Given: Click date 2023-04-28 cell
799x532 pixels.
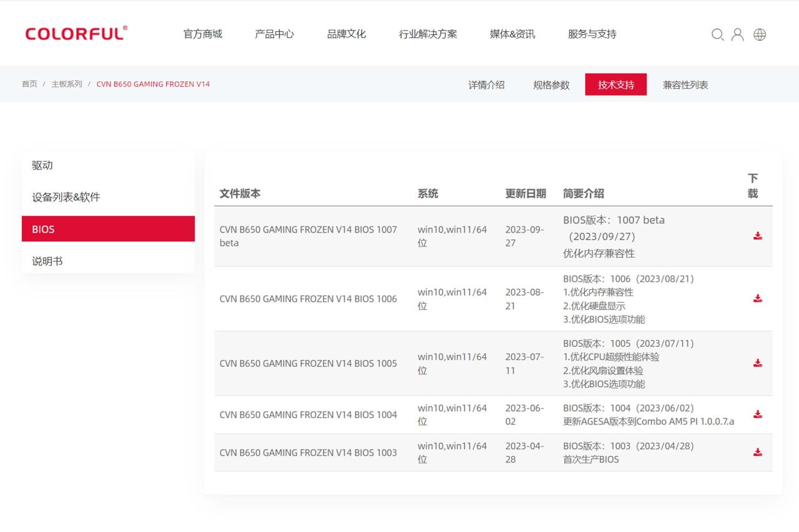Looking at the screenshot, I should 524,452.
